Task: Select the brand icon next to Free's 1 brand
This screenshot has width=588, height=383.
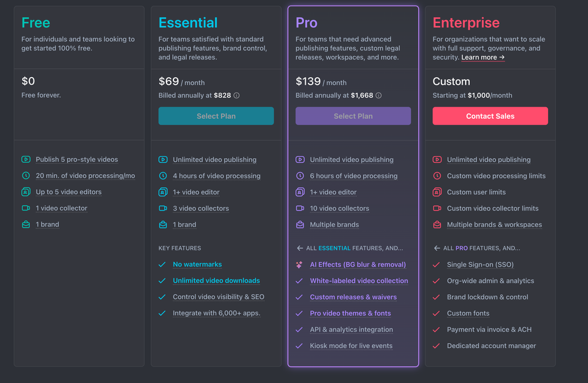Action: click(26, 224)
